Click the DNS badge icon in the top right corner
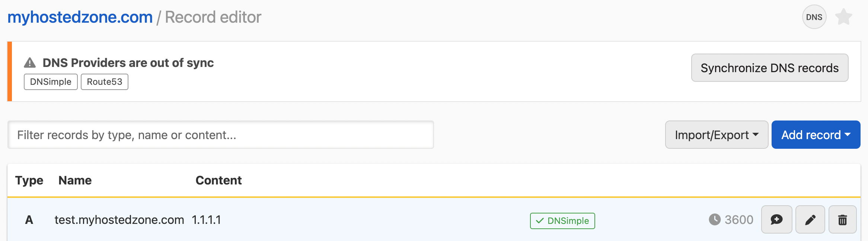The image size is (868, 241). (x=814, y=17)
